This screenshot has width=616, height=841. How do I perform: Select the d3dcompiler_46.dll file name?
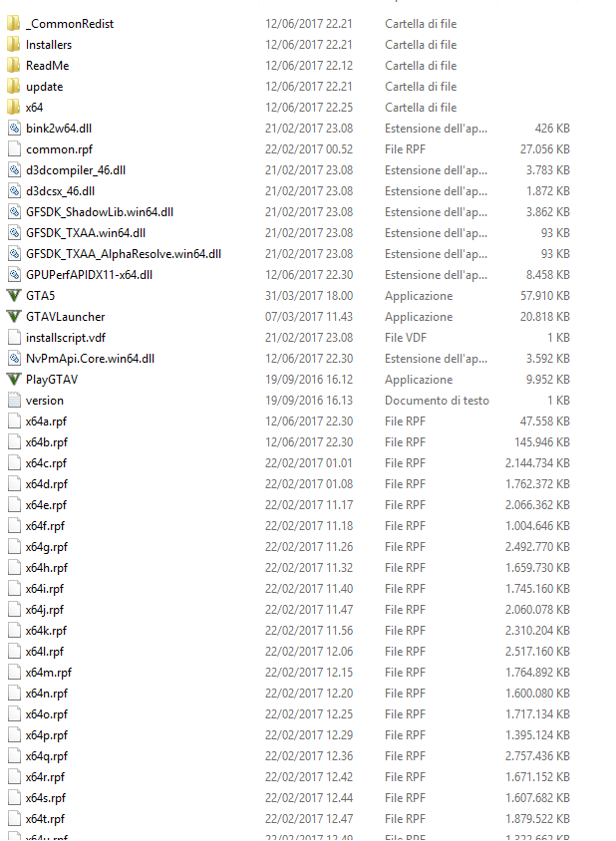(76, 170)
